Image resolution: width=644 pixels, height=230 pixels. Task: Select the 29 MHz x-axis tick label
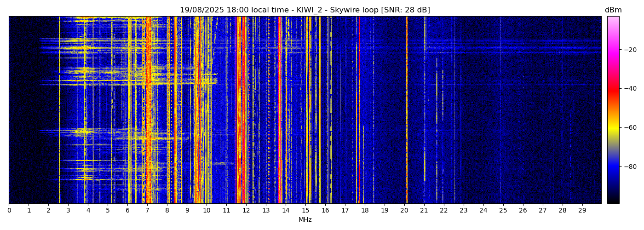point(582,211)
